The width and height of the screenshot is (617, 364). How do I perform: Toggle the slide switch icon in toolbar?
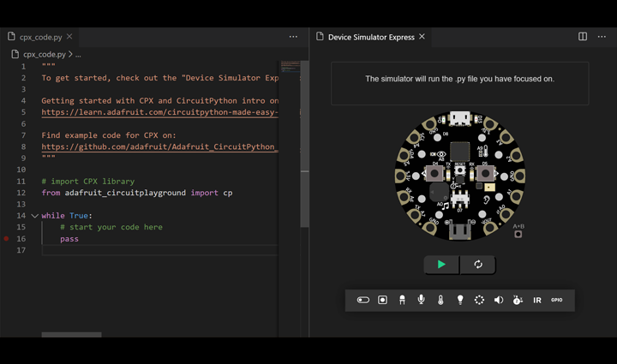pos(363,300)
